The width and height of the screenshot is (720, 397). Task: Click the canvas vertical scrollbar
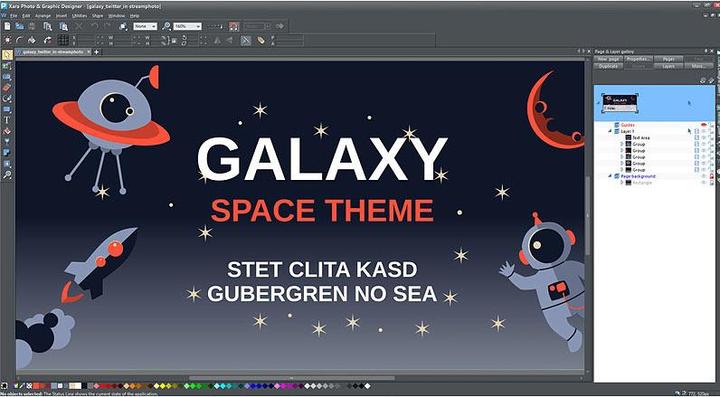[587, 216]
